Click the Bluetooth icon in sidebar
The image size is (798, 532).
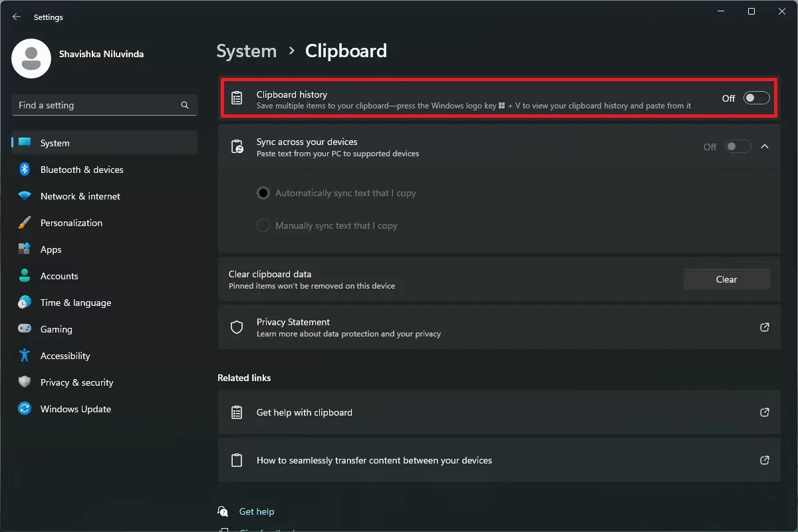pos(25,170)
